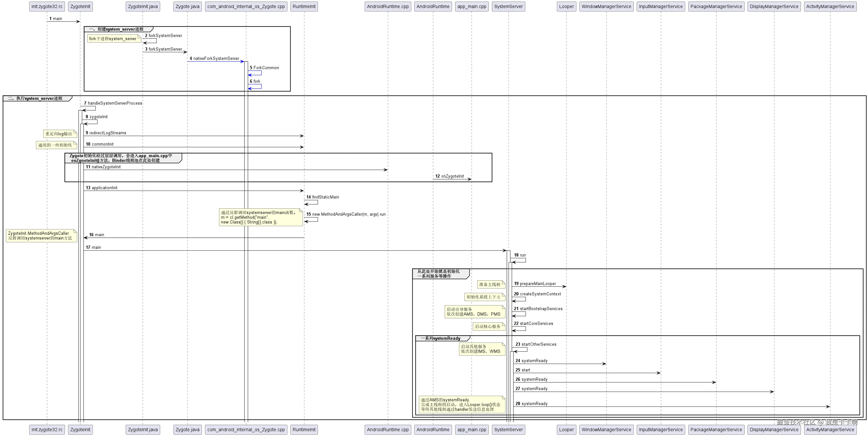Click the top Looper participant box

point(566,7)
